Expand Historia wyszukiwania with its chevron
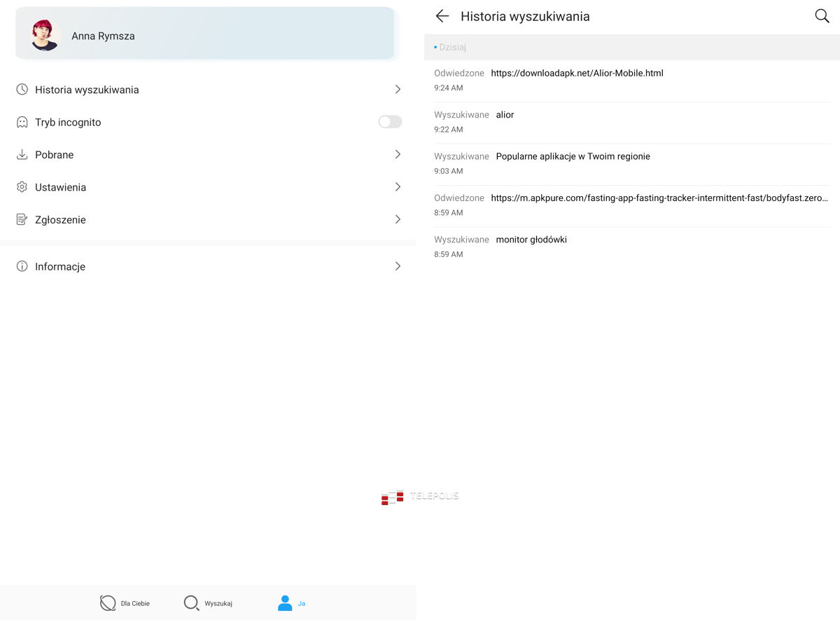 pyautogui.click(x=398, y=90)
